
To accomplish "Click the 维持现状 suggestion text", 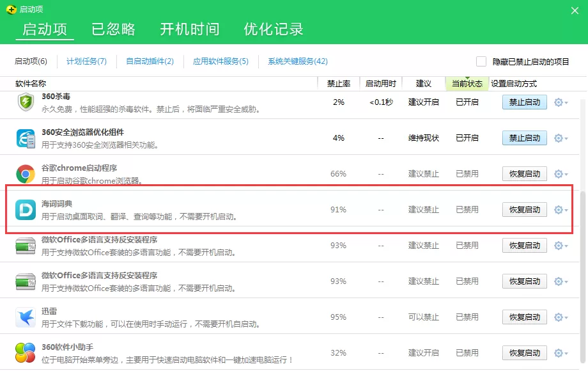I will tap(423, 138).
